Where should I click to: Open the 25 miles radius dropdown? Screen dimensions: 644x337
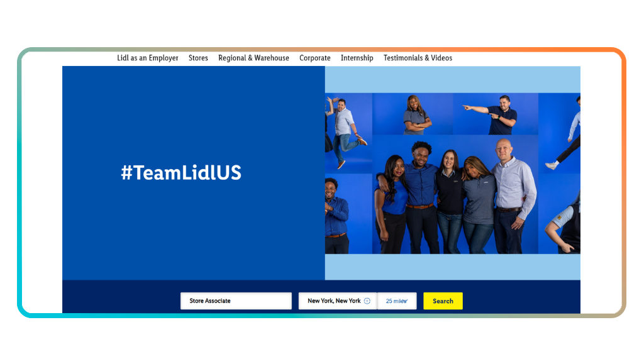[397, 301]
